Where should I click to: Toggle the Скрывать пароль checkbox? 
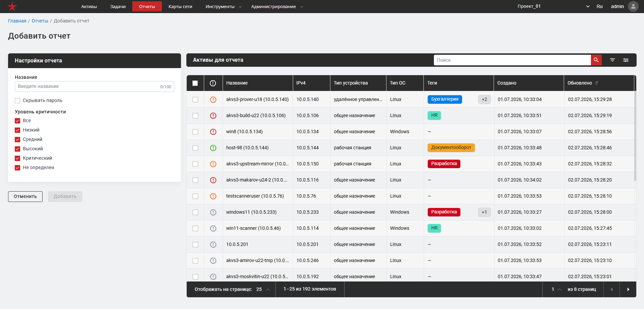(17, 101)
